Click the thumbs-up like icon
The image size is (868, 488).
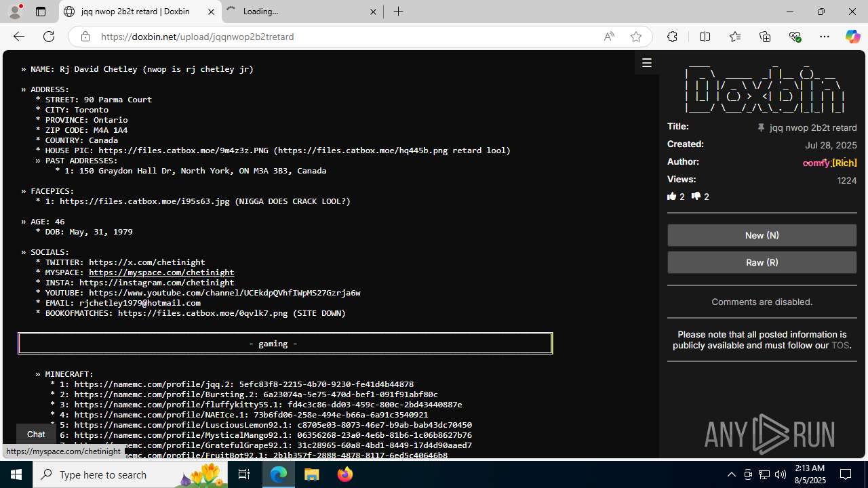(672, 196)
